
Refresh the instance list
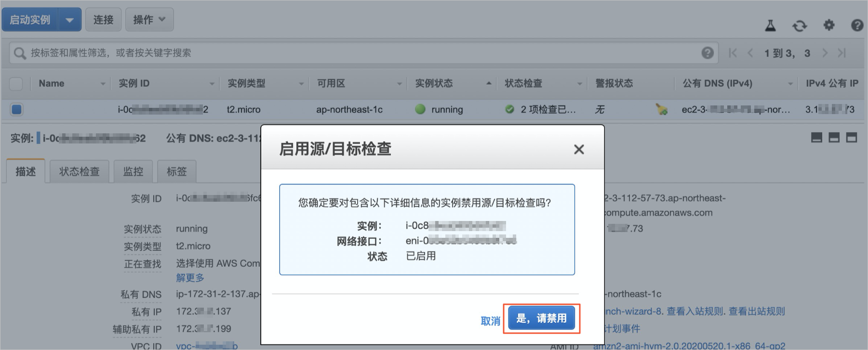(x=800, y=26)
